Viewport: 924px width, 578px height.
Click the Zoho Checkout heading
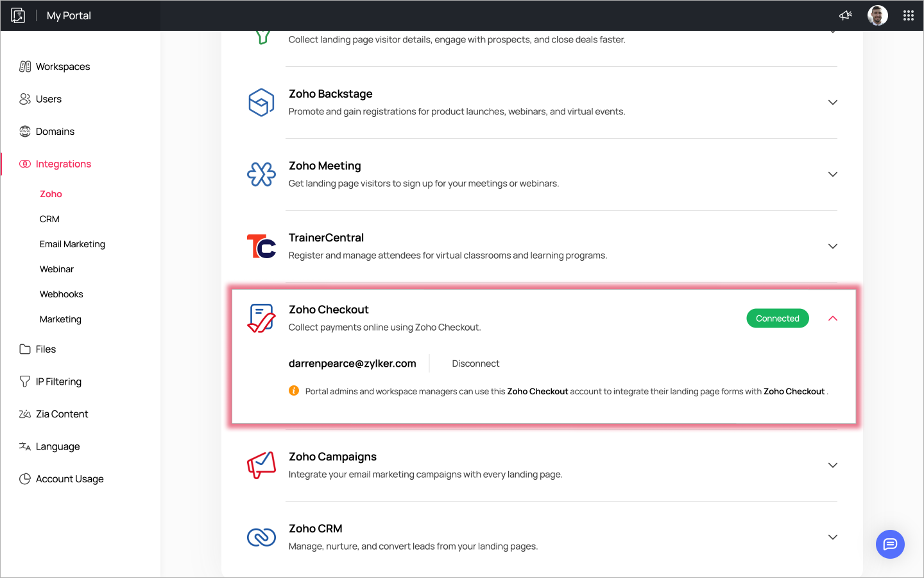329,310
